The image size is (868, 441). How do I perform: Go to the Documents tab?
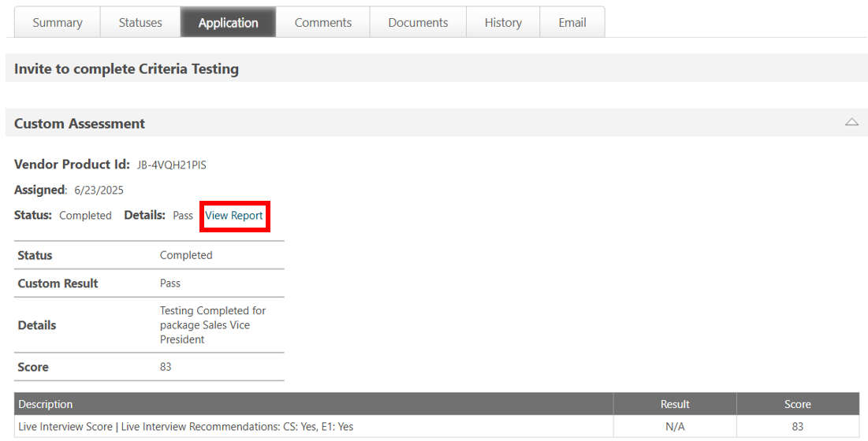[418, 23]
